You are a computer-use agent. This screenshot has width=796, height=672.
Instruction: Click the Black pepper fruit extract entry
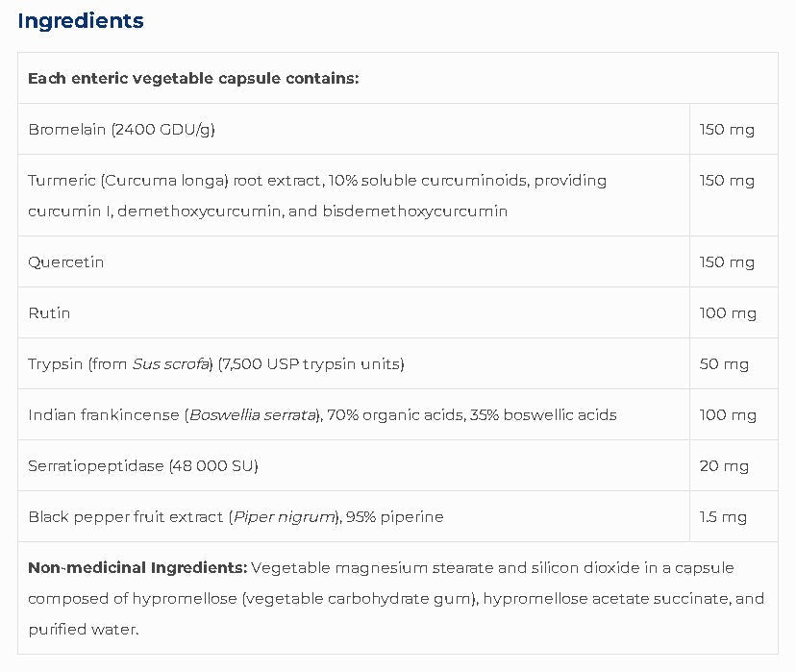[236, 516]
